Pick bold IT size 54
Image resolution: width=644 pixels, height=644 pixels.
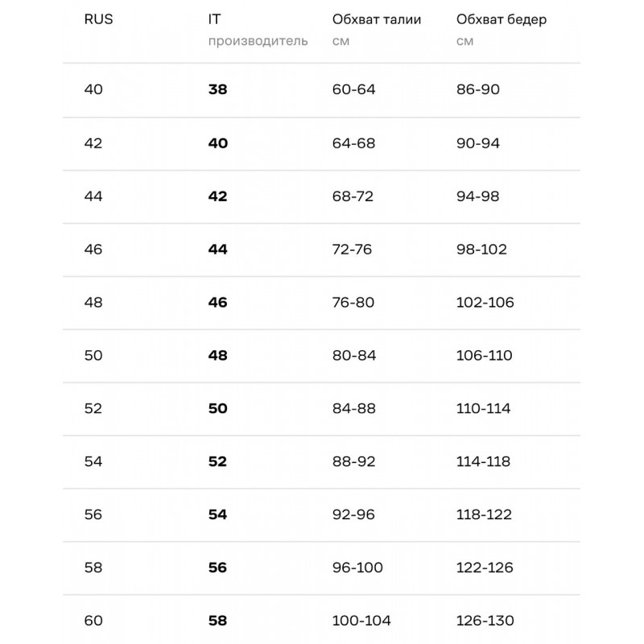tap(217, 514)
